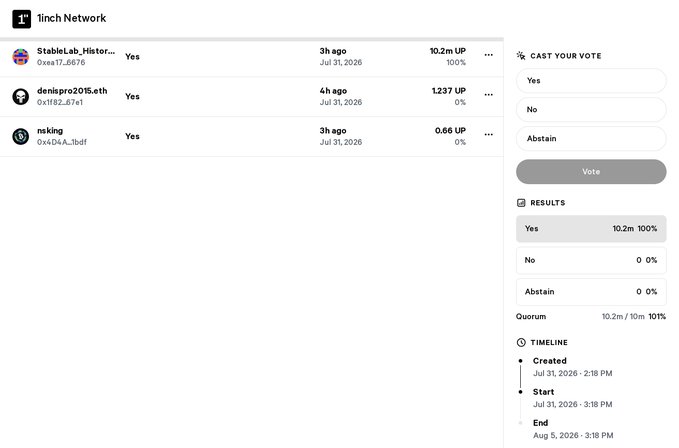Click the RESULTS heading
Image resolution: width=679 pixels, height=448 pixels.
(x=548, y=203)
